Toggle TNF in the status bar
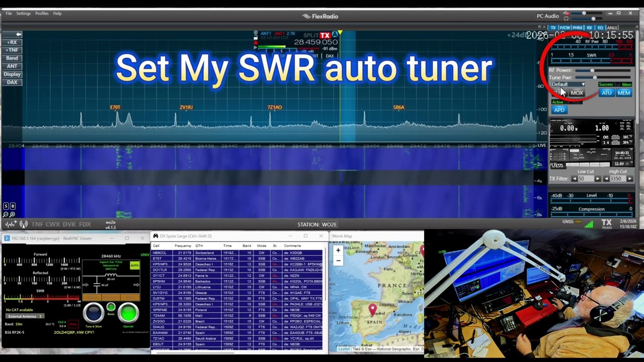 click(37, 224)
